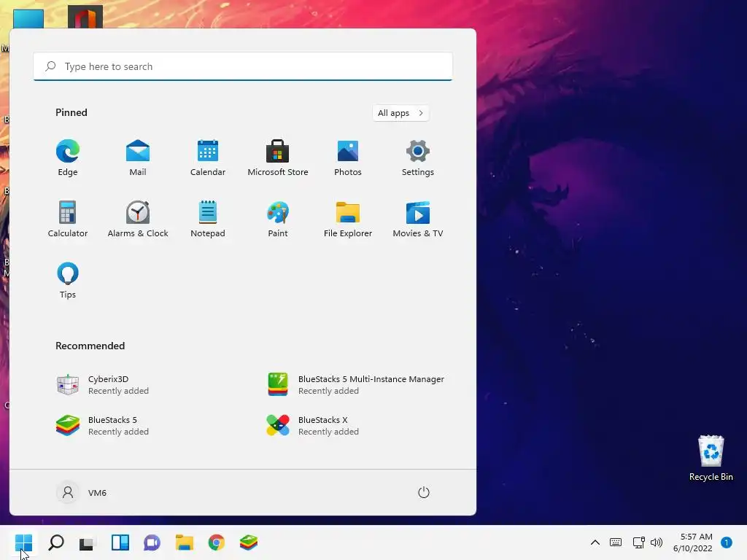Click the "Recommended" section heading
The image size is (747, 560).
pos(90,346)
